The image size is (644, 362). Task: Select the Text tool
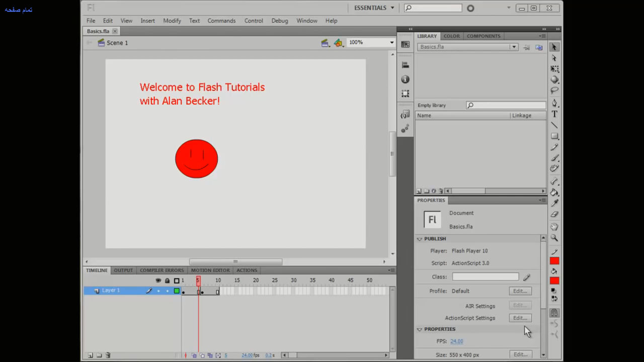[x=554, y=114]
